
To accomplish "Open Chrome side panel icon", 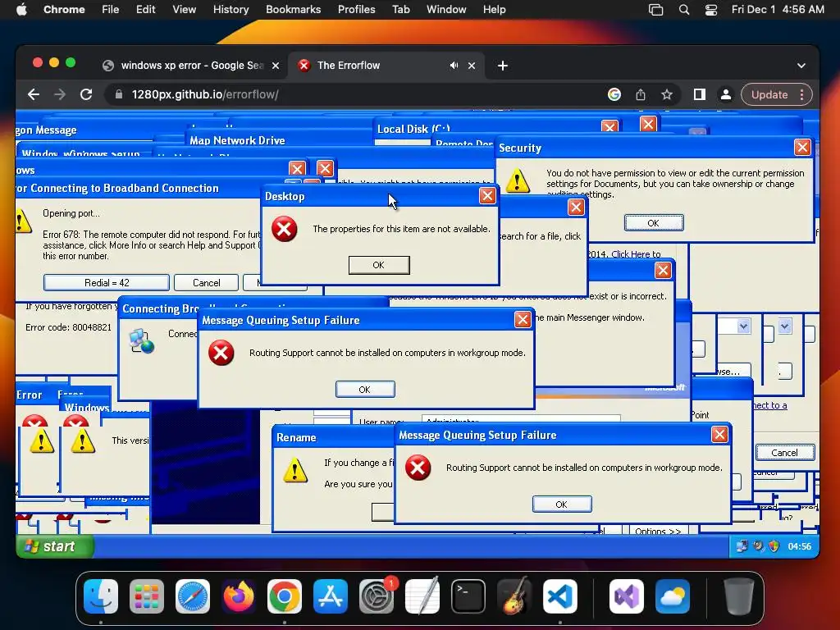I will [x=699, y=95].
